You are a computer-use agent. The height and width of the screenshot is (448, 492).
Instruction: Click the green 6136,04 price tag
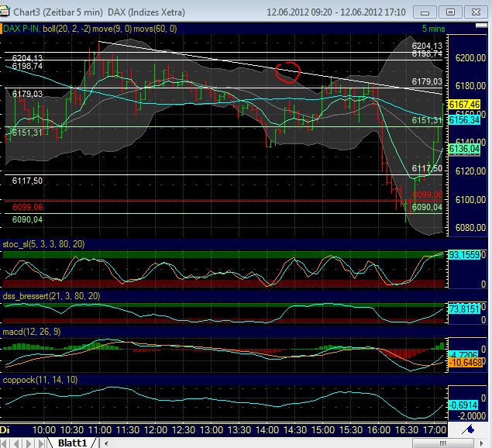coord(464,149)
